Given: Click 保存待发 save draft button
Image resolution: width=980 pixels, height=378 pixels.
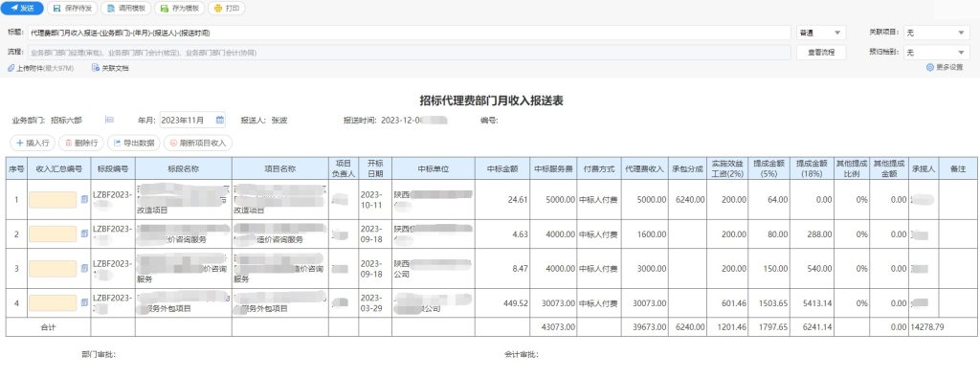Looking at the screenshot, I should pyautogui.click(x=73, y=8).
